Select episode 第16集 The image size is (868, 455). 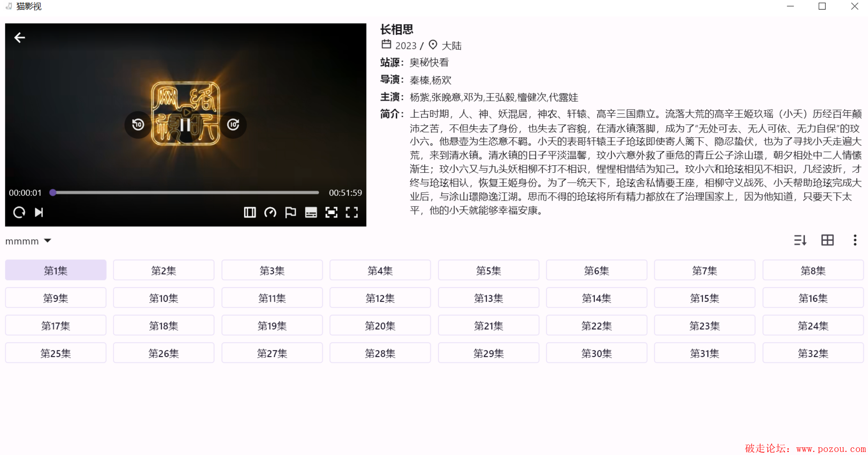coord(813,298)
